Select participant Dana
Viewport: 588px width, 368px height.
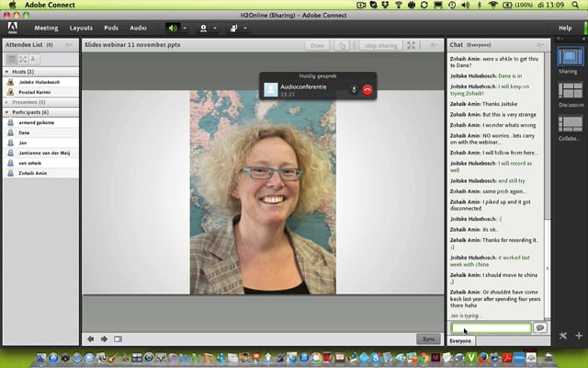tap(40, 132)
